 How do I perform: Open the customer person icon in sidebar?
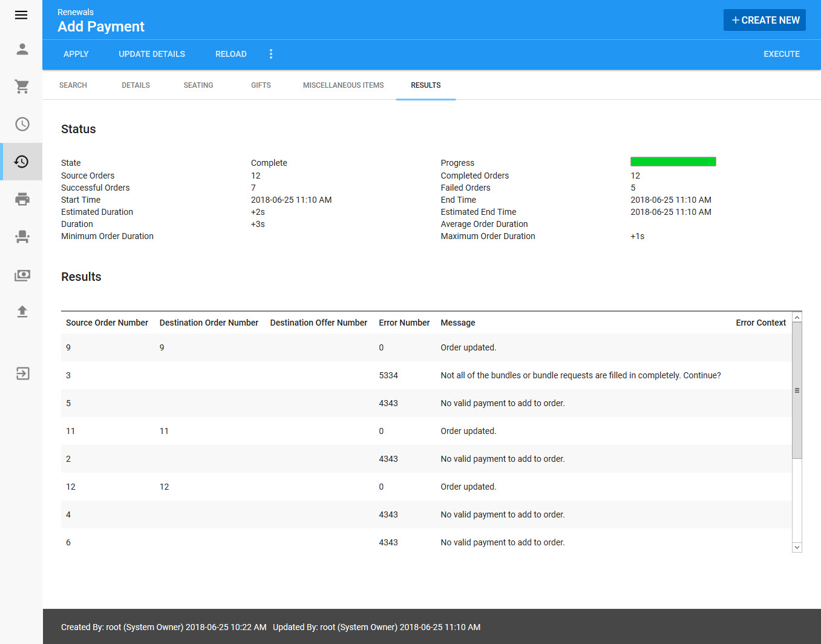point(22,49)
